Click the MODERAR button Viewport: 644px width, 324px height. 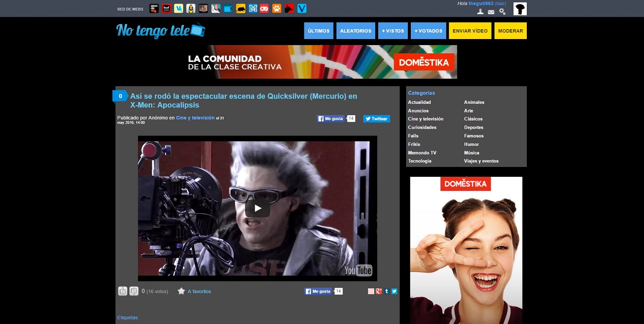coord(510,31)
